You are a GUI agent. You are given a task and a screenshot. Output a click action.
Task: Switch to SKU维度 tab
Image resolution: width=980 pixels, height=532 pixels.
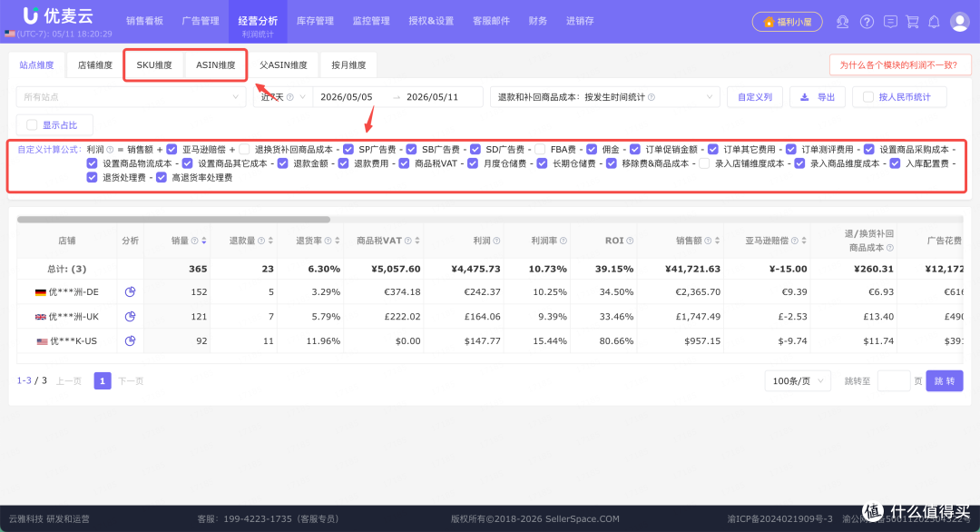[x=154, y=65]
